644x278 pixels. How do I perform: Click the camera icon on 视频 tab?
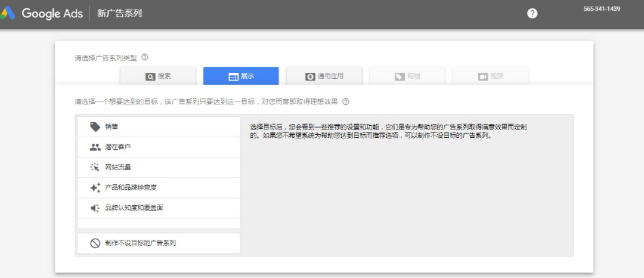pyautogui.click(x=482, y=76)
